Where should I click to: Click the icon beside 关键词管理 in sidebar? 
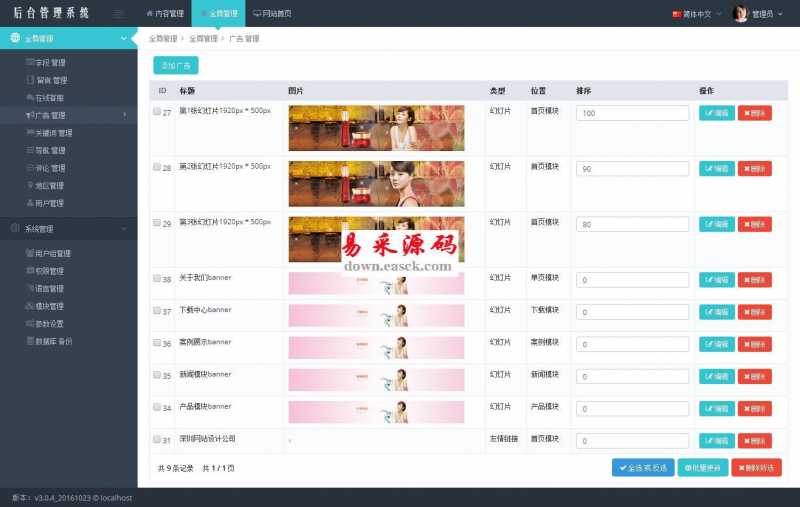click(30, 133)
